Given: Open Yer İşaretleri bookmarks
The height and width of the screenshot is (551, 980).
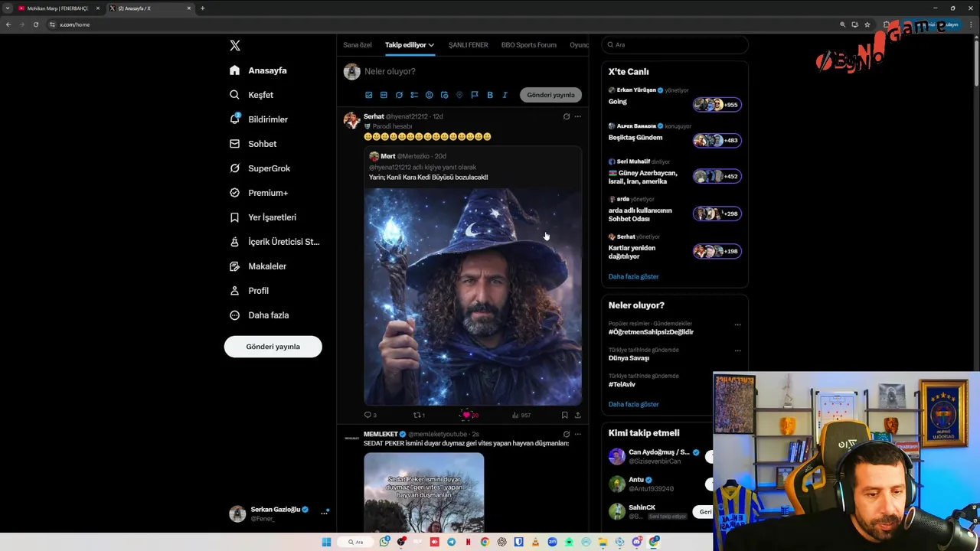Looking at the screenshot, I should coord(263,217).
